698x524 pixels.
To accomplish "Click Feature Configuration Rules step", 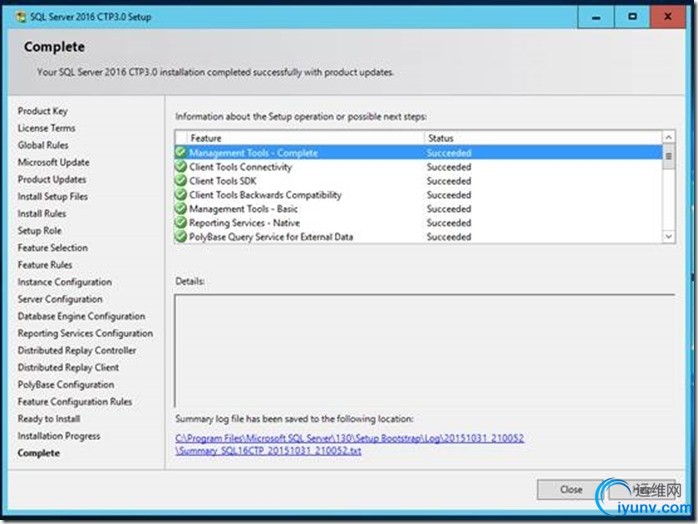I will click(x=75, y=402).
